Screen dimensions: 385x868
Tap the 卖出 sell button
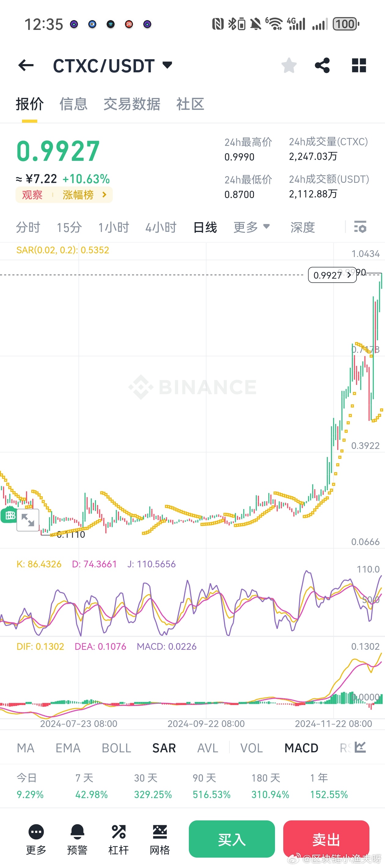(x=326, y=839)
